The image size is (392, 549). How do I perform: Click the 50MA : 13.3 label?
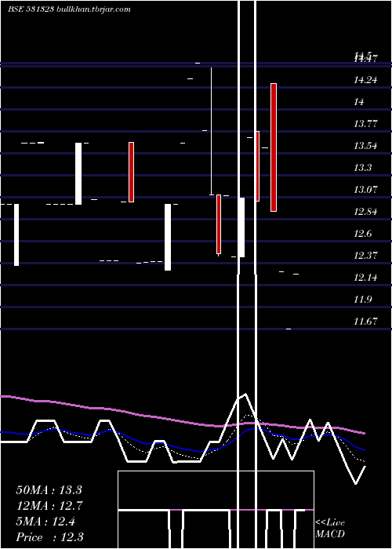tap(49, 490)
